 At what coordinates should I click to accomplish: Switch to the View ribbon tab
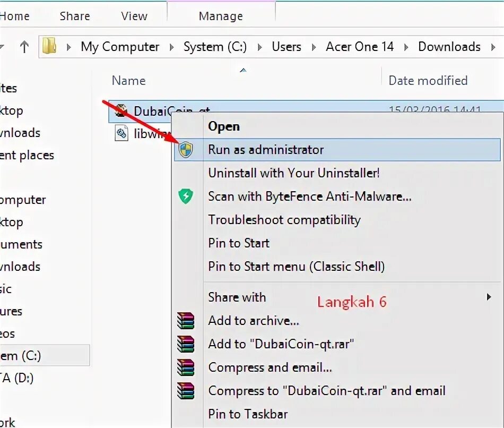click(134, 16)
